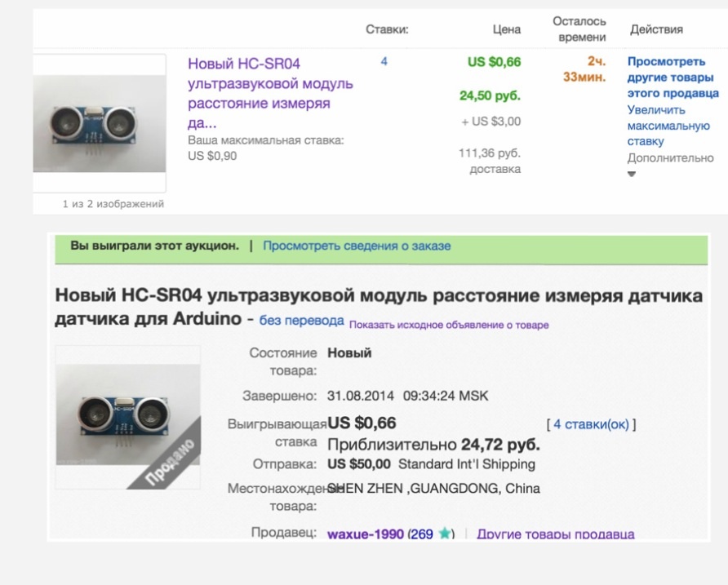Click the dropdown arrow under Дополнительно
Viewport: 728px width, 585px height.
pyautogui.click(x=632, y=174)
